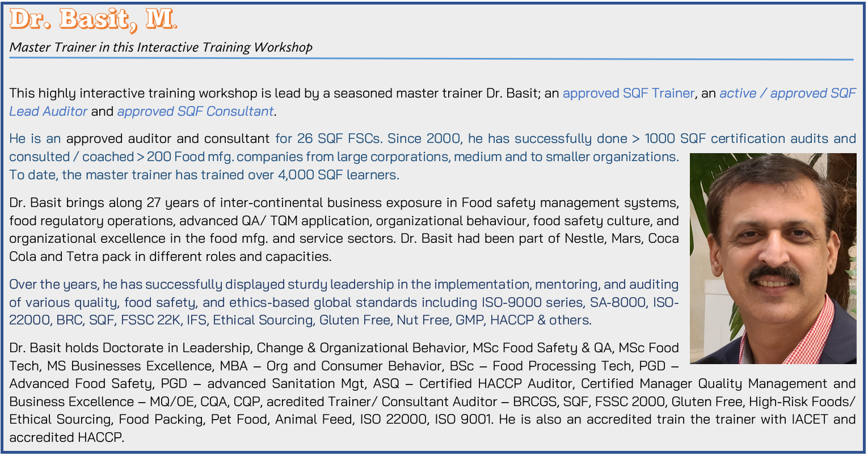Click the "Lead Auditor" link text
Screen dimensions: 868x456
click(x=48, y=111)
